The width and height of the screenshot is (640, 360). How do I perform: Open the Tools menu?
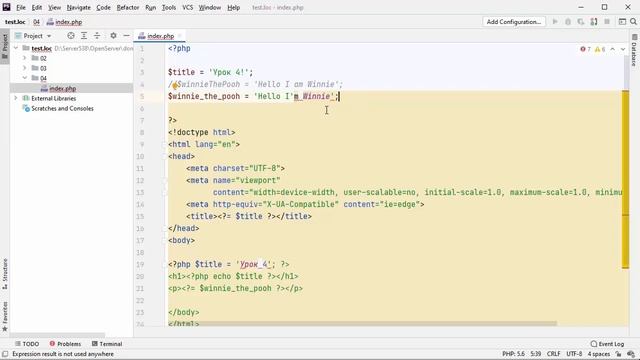169,7
